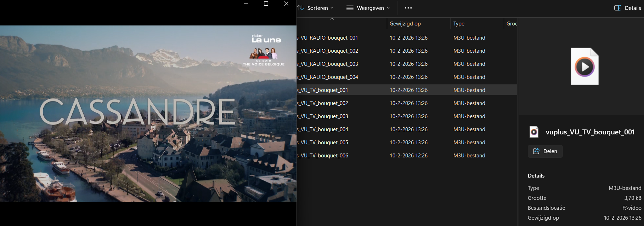Sort files by Type column header
The image size is (644, 226).
point(459,24)
